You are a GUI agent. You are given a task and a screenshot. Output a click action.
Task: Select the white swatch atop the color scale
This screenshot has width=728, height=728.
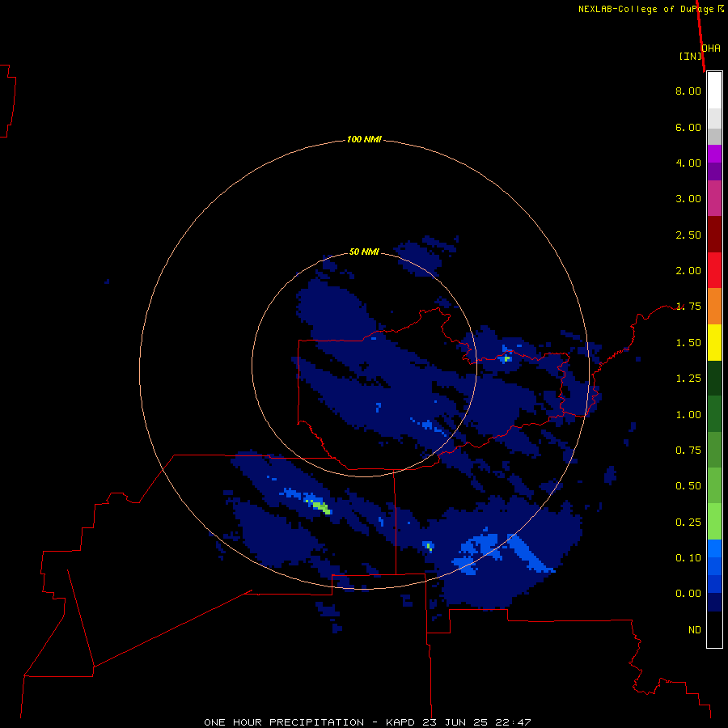point(714,91)
